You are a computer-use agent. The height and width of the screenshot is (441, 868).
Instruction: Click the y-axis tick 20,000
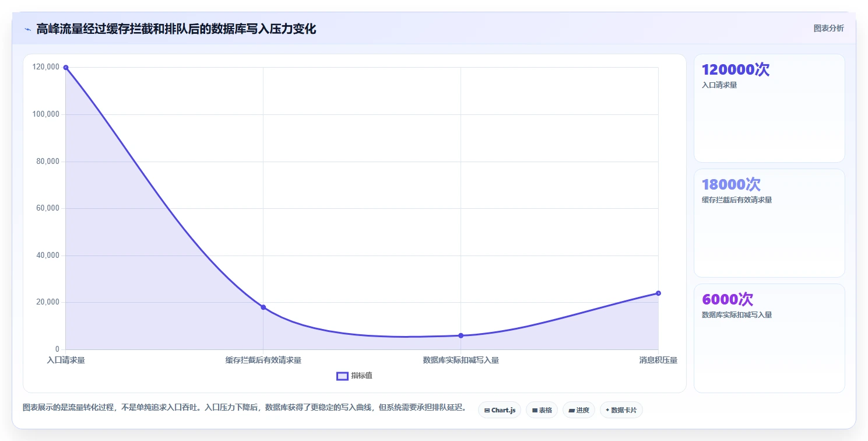pos(48,302)
